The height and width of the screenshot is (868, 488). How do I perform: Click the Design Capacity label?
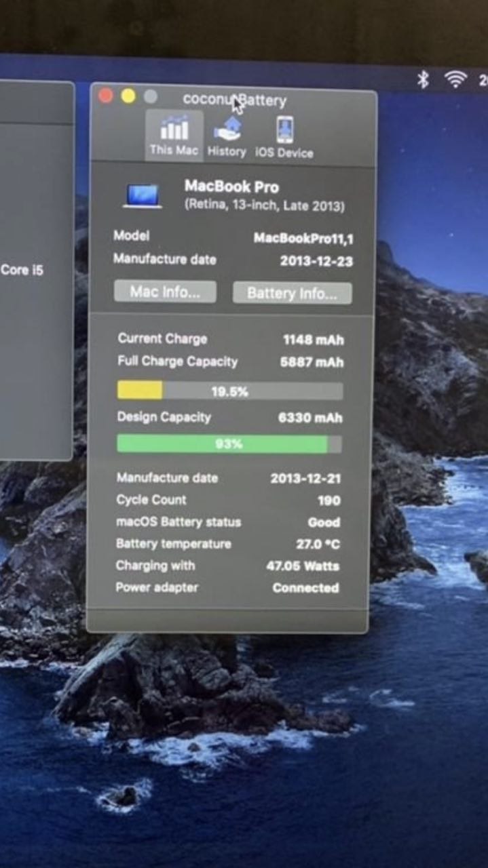tap(164, 416)
